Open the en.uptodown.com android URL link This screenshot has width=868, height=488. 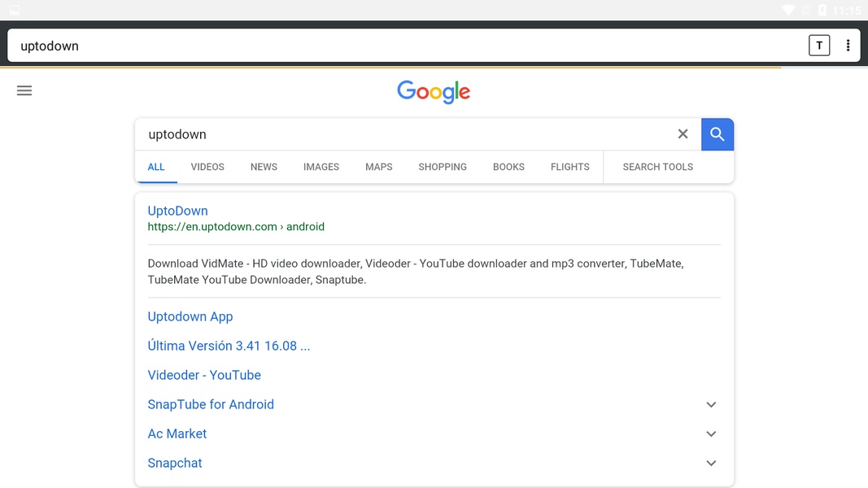click(x=236, y=227)
